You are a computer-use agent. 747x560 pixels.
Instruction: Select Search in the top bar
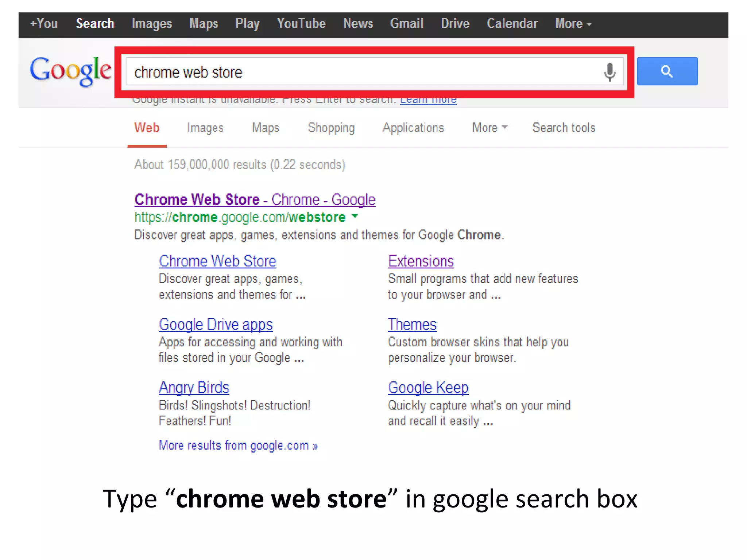(95, 24)
